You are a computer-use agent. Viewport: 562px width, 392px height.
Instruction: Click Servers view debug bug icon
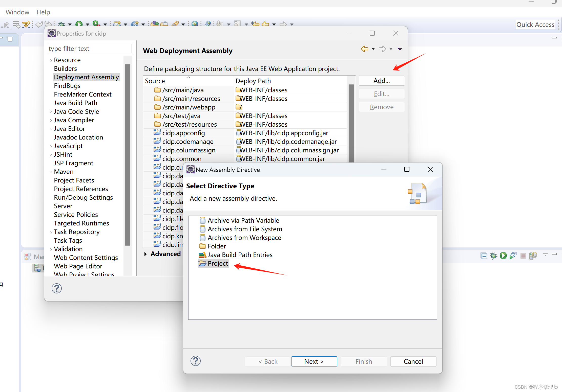point(493,256)
